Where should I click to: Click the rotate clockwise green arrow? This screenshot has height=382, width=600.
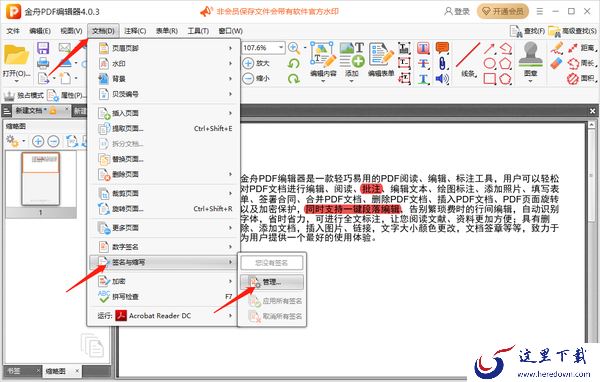293,79
